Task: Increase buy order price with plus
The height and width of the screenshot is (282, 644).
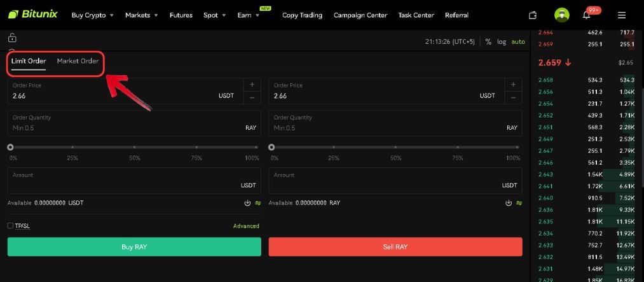Action: click(252, 85)
